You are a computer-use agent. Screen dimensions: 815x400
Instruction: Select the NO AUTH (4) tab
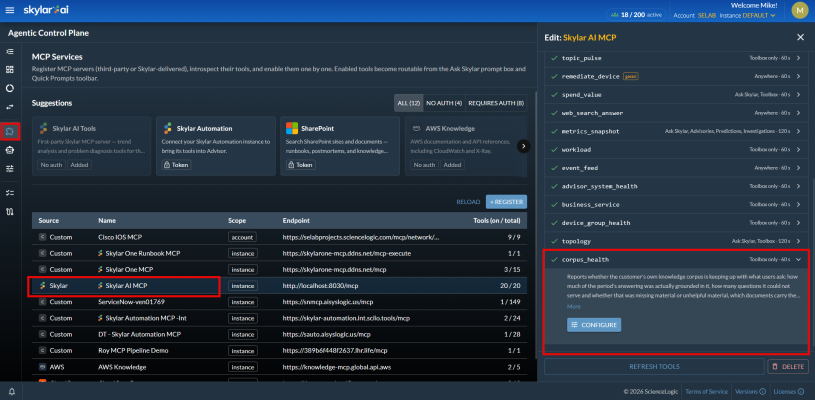tap(444, 103)
